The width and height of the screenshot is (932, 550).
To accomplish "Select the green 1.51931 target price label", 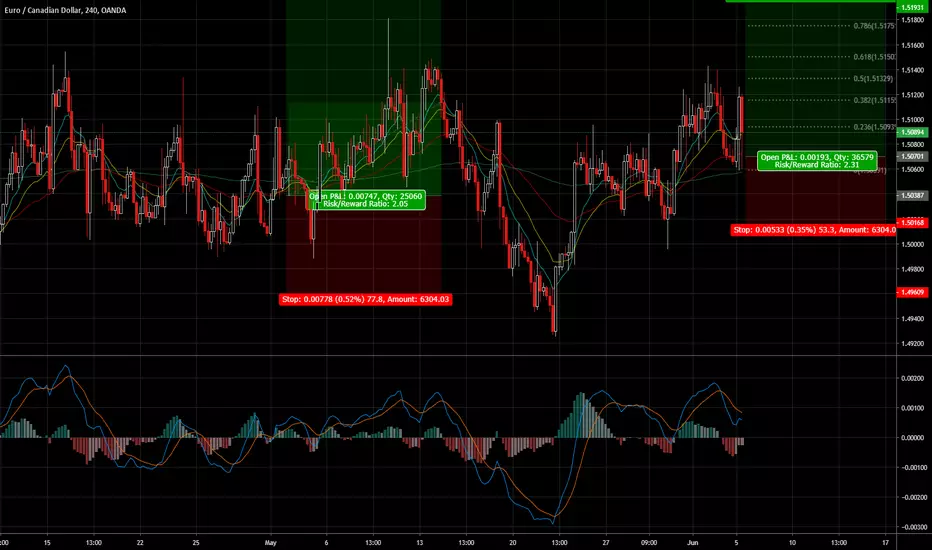I will 912,8.
